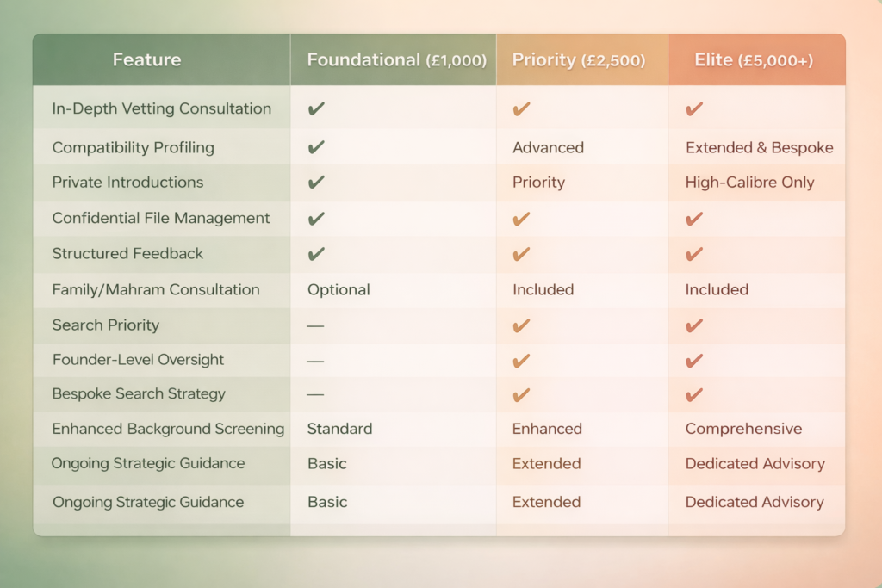Click the High-Calibre Only cell text
The height and width of the screenshot is (588, 882).
(x=749, y=183)
